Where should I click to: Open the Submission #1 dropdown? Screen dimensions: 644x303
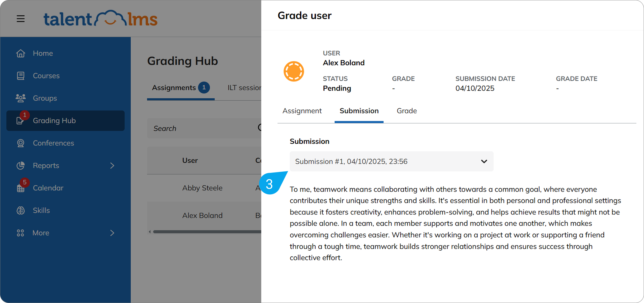click(392, 161)
